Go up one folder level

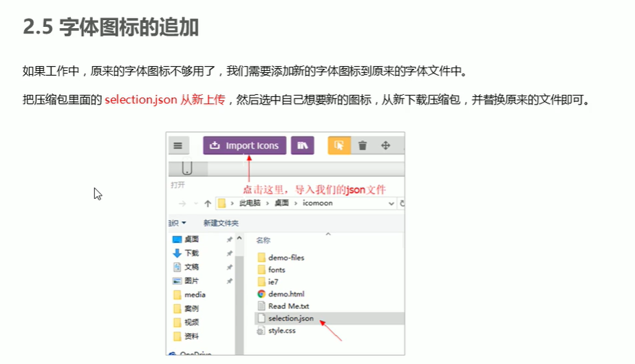click(208, 203)
